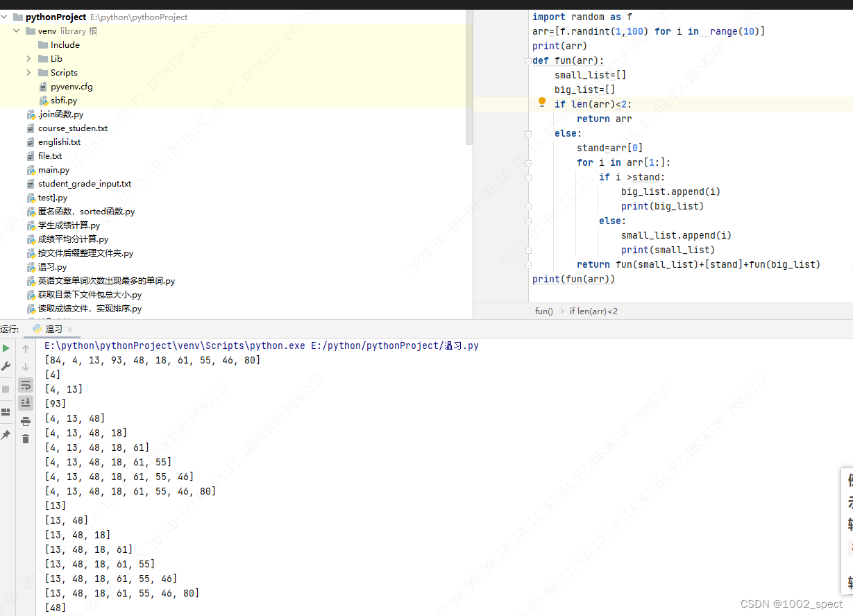Click 'print(fun(arr))' code line
The width and height of the screenshot is (853, 616).
574,279
